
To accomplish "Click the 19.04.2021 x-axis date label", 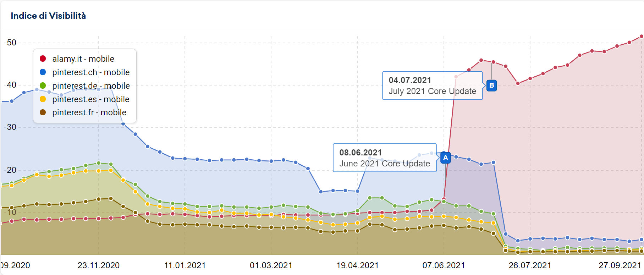I will [x=357, y=265].
